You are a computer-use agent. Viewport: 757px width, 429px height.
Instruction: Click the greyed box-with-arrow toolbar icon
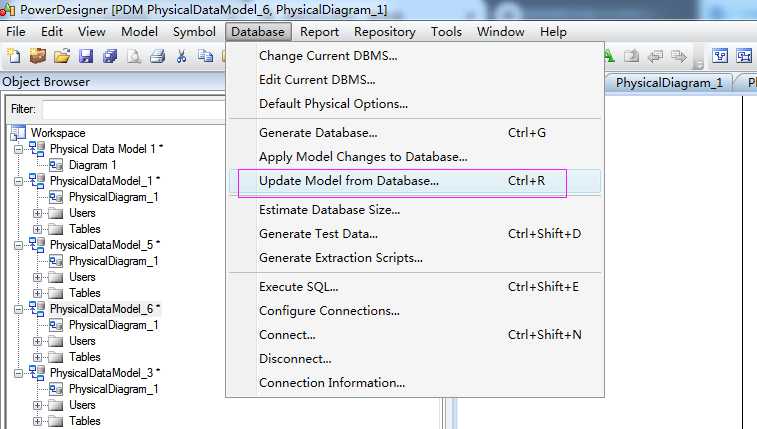click(631, 56)
